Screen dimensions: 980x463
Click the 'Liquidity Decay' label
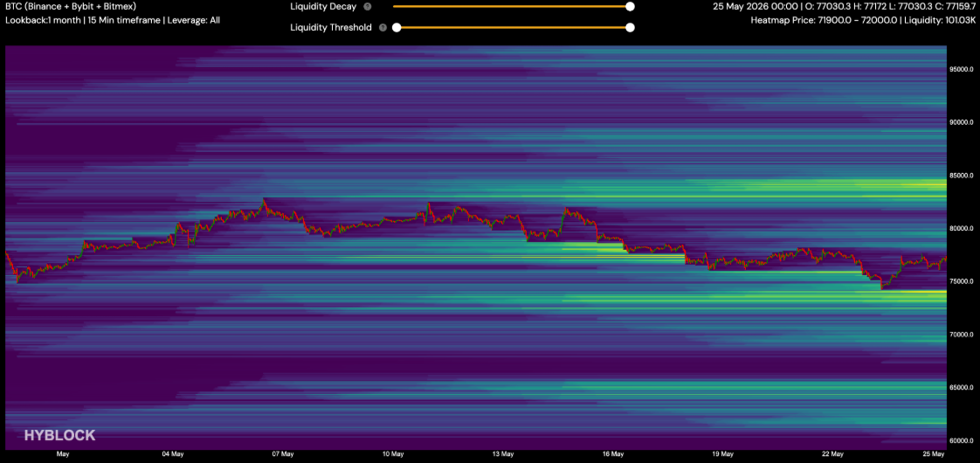coord(323,7)
